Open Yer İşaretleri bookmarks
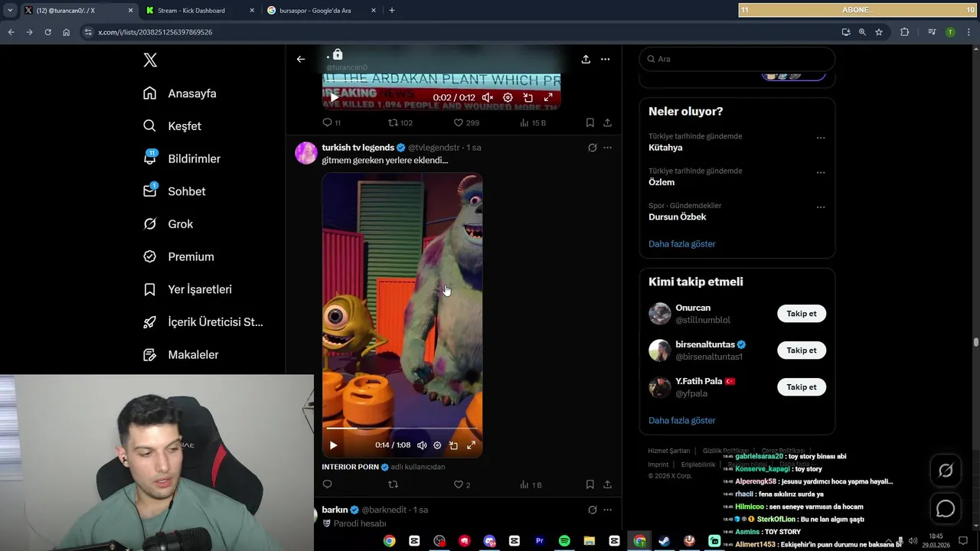 click(x=188, y=289)
